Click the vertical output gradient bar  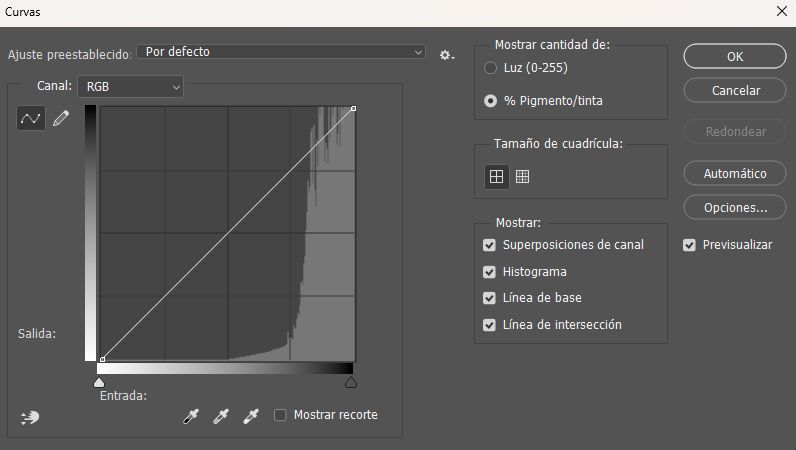(x=90, y=233)
